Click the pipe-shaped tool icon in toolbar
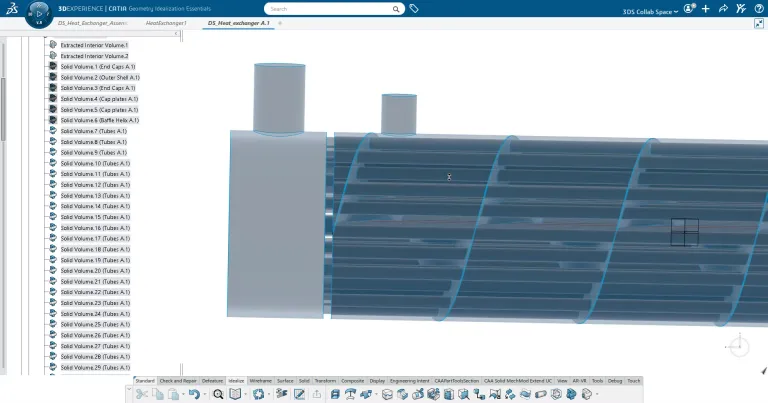The width and height of the screenshot is (768, 403). 541,394
